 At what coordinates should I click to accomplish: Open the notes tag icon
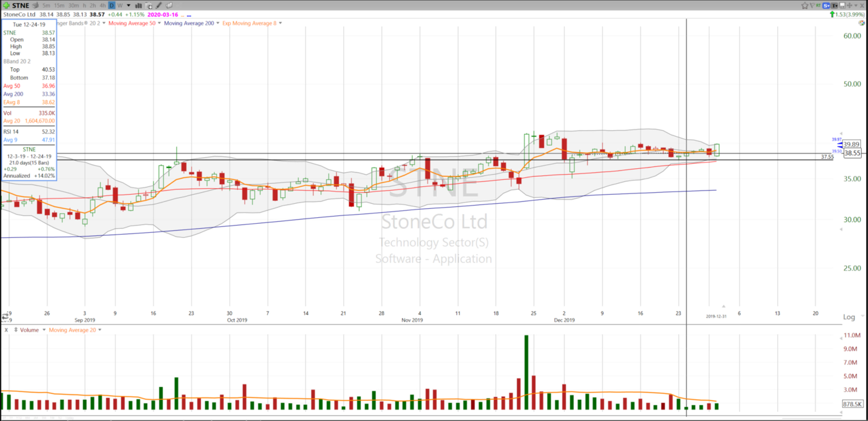tap(169, 5)
